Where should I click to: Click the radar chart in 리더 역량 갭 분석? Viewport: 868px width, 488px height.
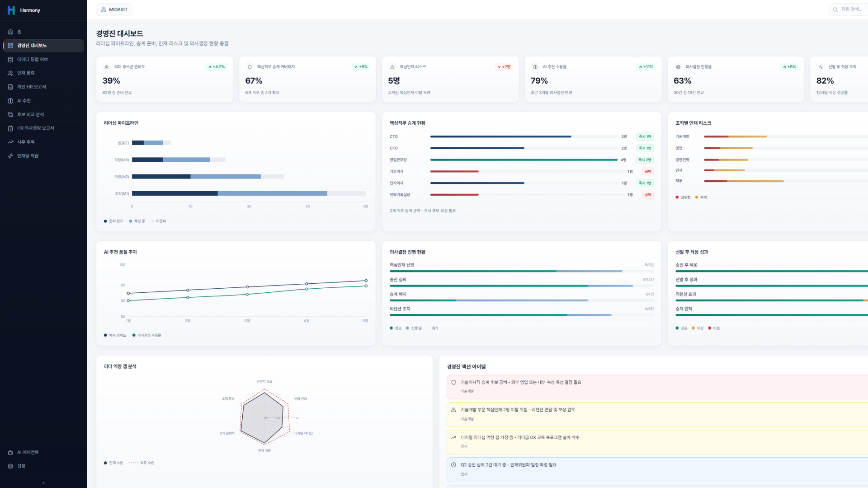(x=264, y=418)
